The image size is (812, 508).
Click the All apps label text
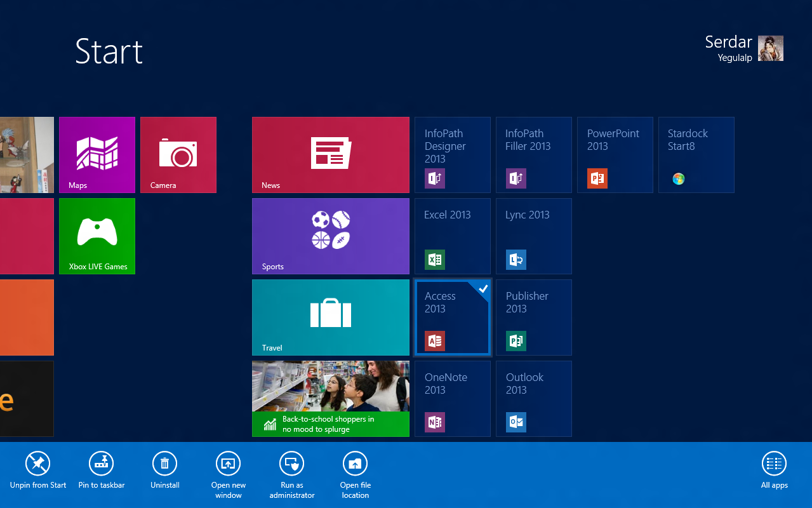(775, 485)
